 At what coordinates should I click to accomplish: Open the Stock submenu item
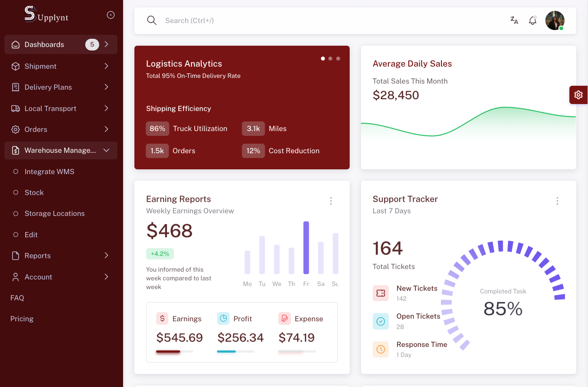[61, 192]
